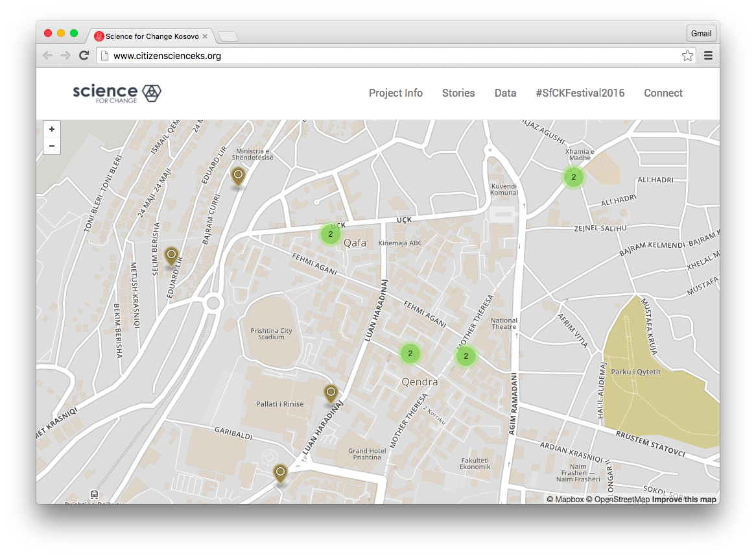Click the Ministria e Shëndetësisë label
The image size is (756, 556).
(x=253, y=154)
